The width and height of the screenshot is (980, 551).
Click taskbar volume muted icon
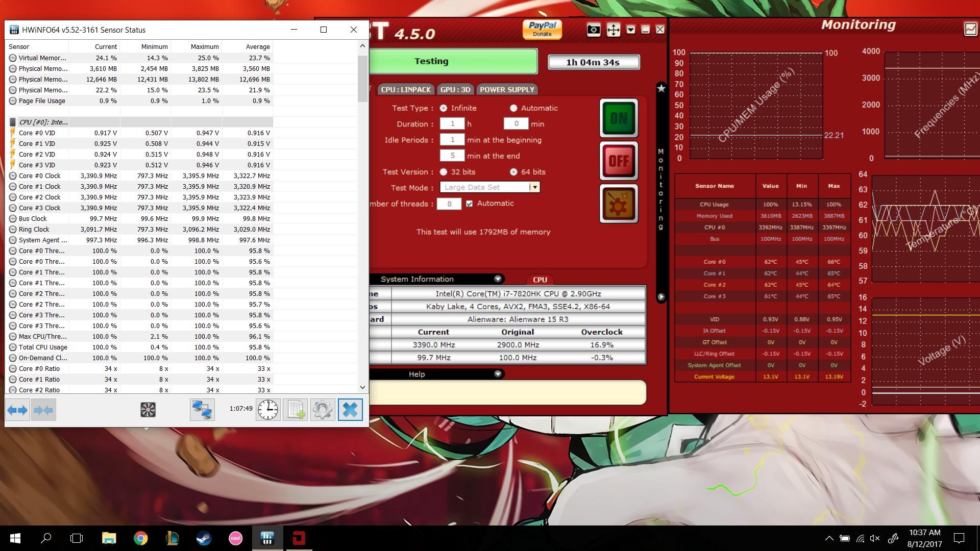pos(875,538)
